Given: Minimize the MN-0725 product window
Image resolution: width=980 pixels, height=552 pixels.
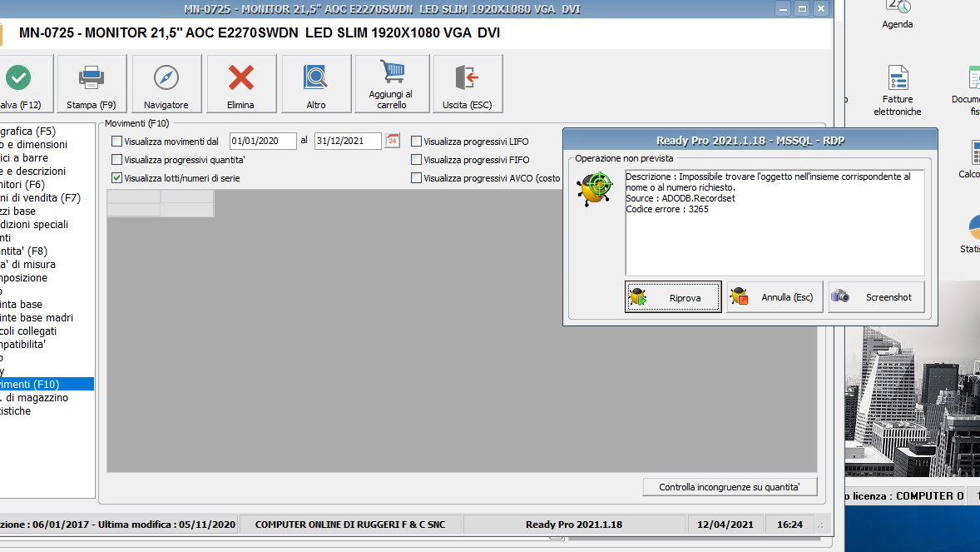Looking at the screenshot, I should (783, 9).
